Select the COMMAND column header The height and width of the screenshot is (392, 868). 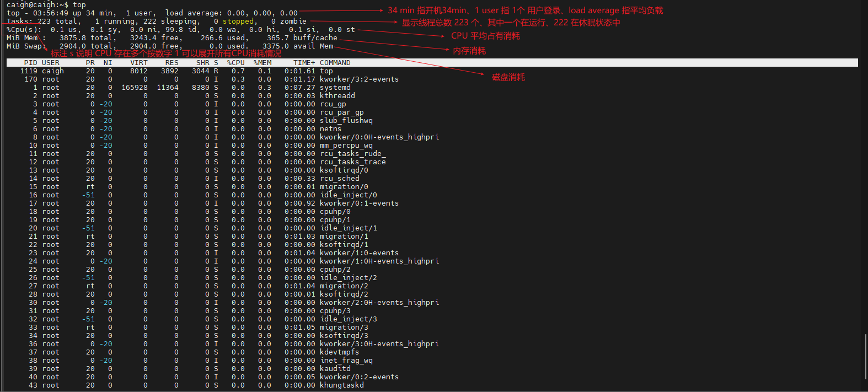coord(335,63)
